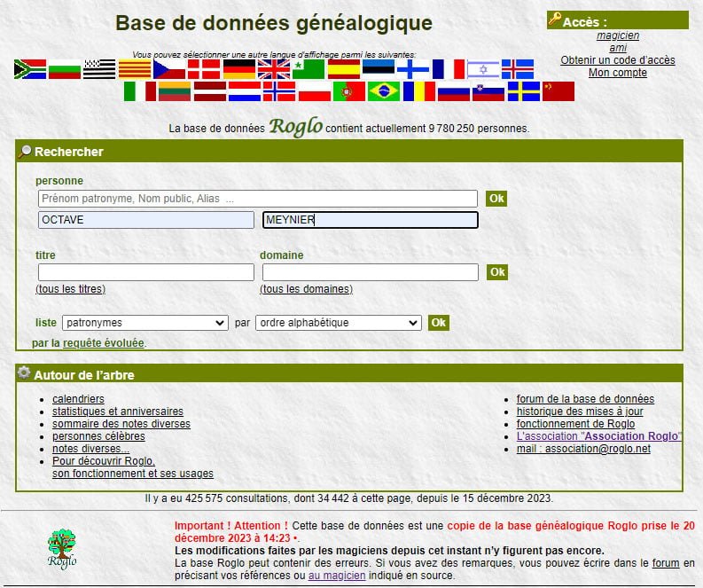Image resolution: width=703 pixels, height=588 pixels.
Task: Select the Brazilian flag
Action: (x=384, y=91)
